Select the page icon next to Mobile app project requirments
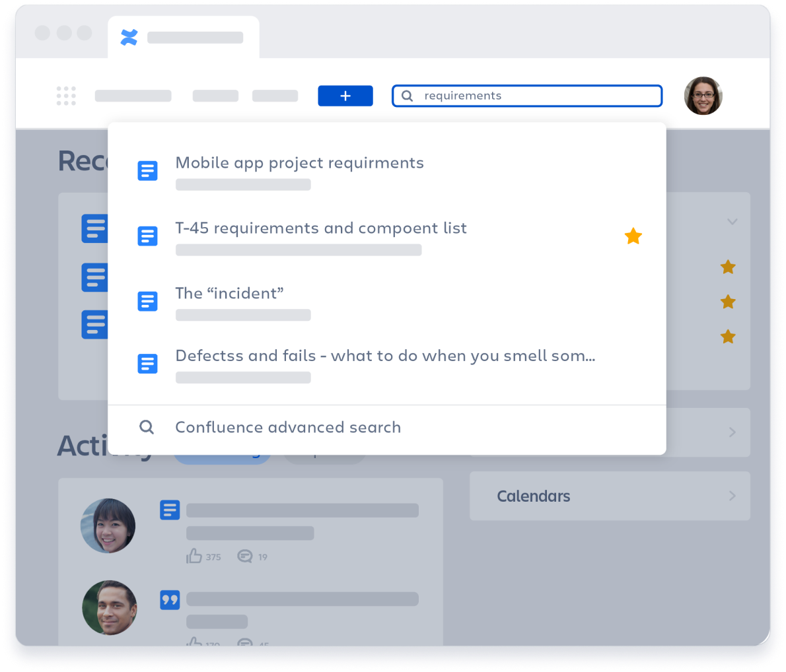The width and height of the screenshot is (786, 672). click(x=147, y=170)
